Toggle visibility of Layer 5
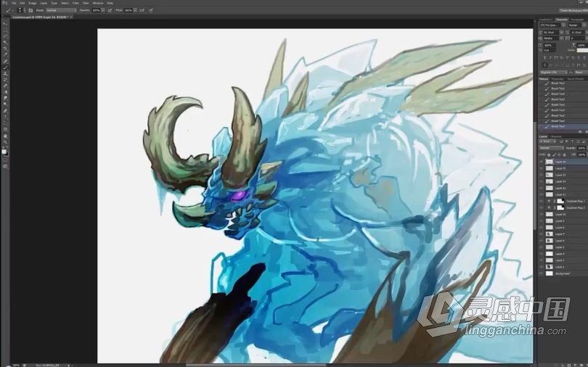This screenshot has height=367, width=588. [541, 247]
